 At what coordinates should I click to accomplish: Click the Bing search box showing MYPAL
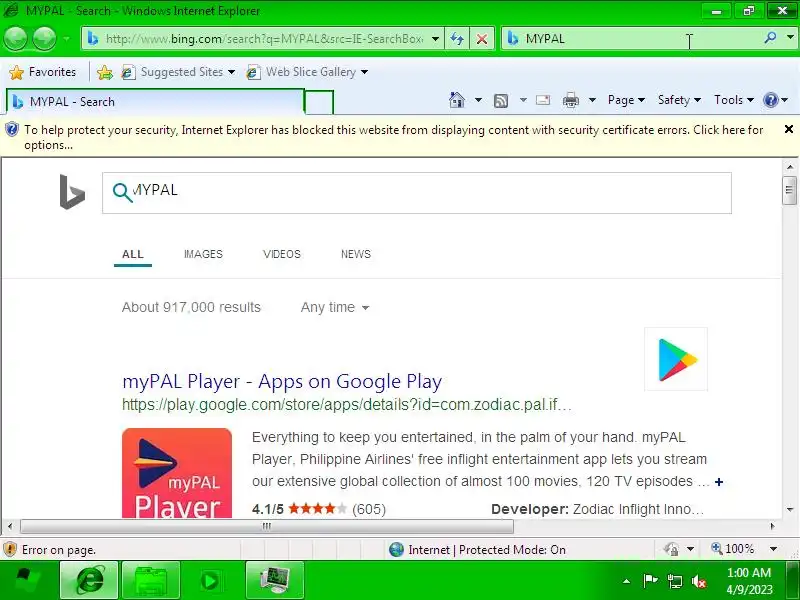(x=631, y=39)
